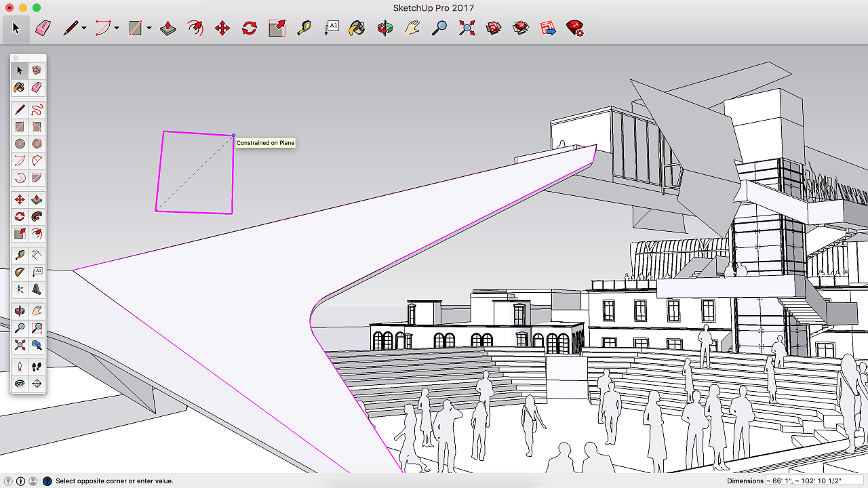Select the Protractor tool
This screenshot has width=868, height=488.
20,272
